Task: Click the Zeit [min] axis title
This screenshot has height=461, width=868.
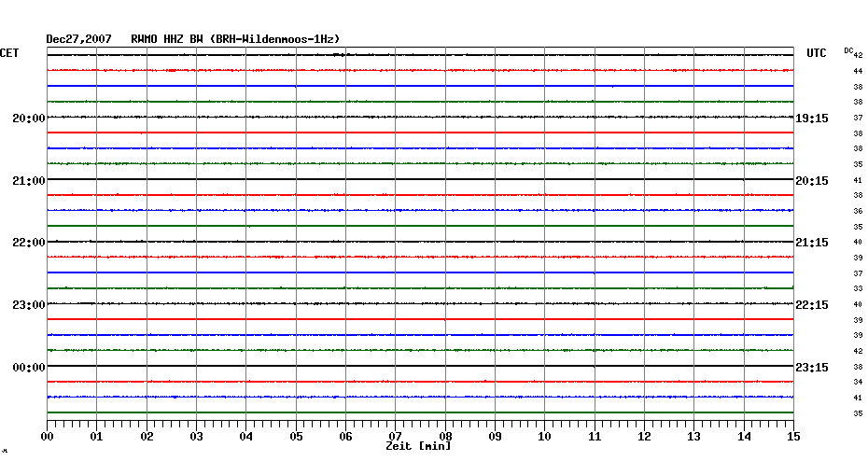Action: coord(418,446)
